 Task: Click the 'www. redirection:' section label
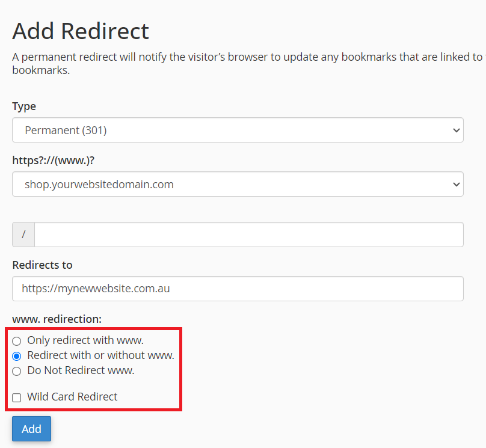point(57,319)
